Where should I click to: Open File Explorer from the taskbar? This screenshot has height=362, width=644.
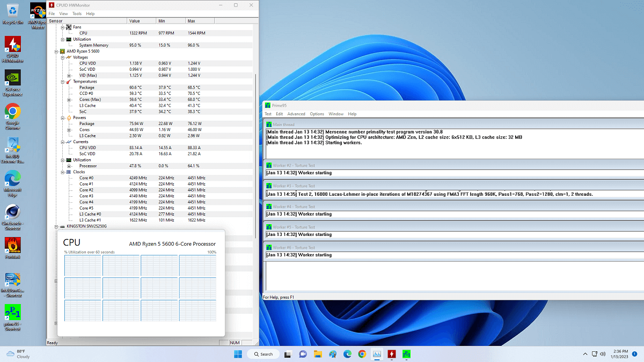click(x=318, y=354)
